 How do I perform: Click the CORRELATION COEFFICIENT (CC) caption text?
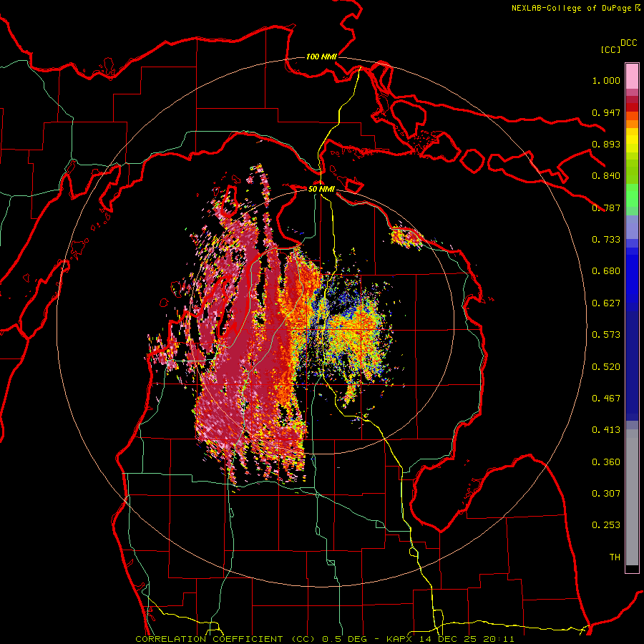point(225,639)
